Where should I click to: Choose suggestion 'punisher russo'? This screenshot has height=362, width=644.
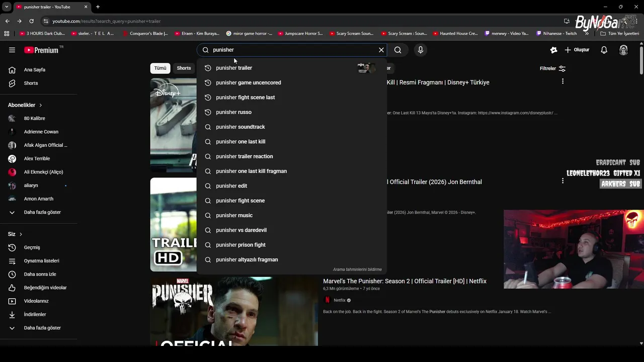pos(291,112)
